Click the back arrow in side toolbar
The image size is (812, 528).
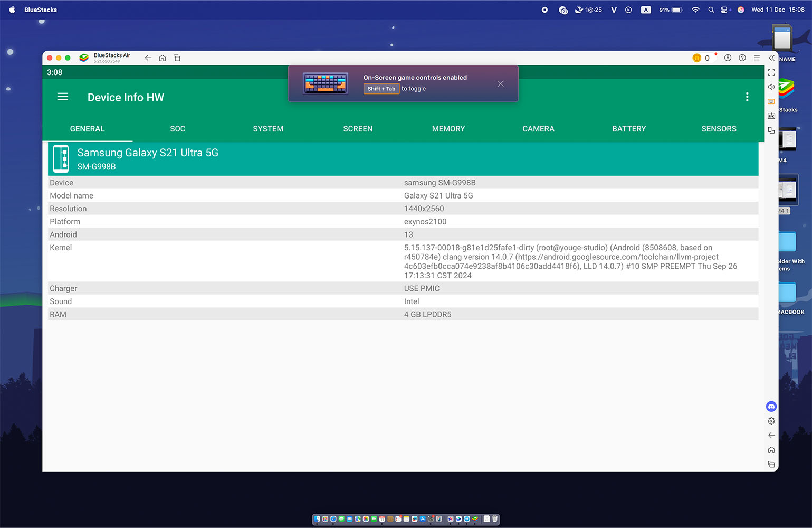[771, 435]
